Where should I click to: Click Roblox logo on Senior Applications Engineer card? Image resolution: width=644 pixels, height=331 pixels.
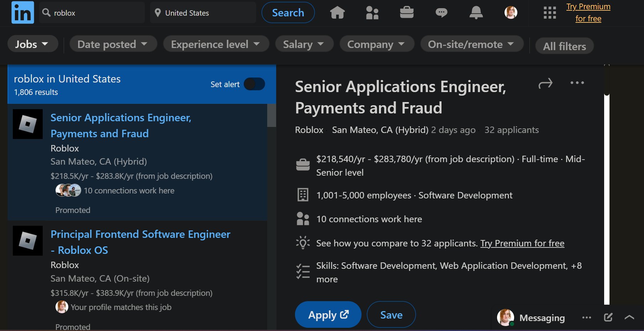point(28,124)
